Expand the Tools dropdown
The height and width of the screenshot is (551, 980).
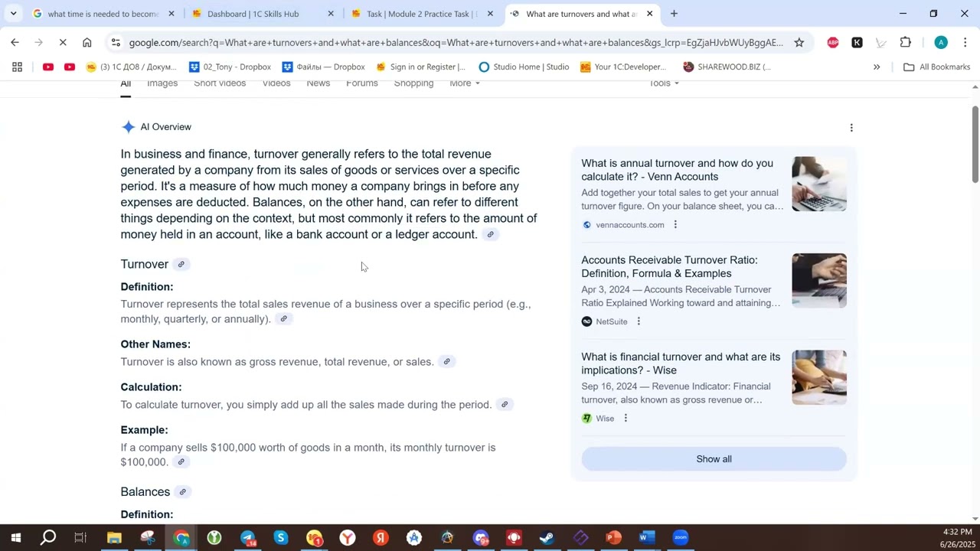coord(664,83)
